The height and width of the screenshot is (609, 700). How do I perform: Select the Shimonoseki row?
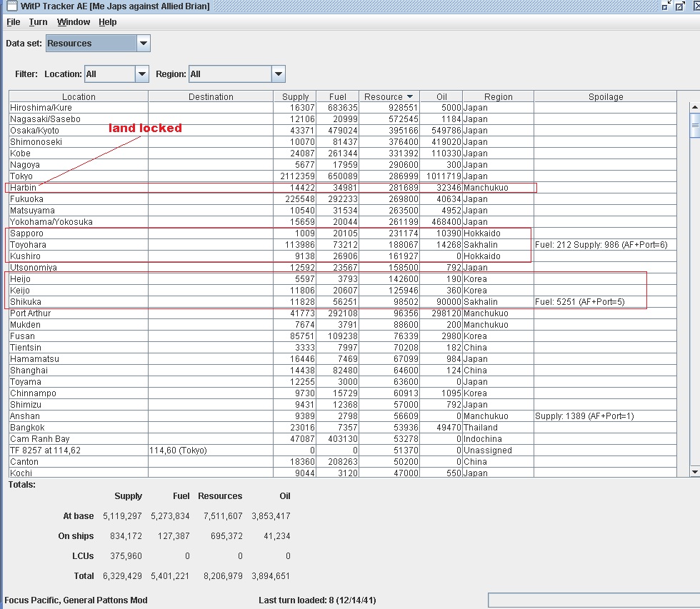(342, 142)
